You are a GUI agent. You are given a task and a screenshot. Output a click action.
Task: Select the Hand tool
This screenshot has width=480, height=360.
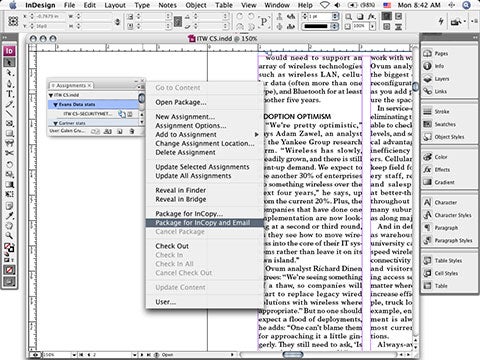point(9,226)
